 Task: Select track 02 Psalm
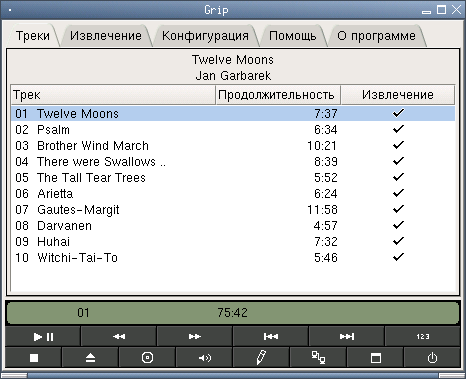pyautogui.click(x=233, y=129)
